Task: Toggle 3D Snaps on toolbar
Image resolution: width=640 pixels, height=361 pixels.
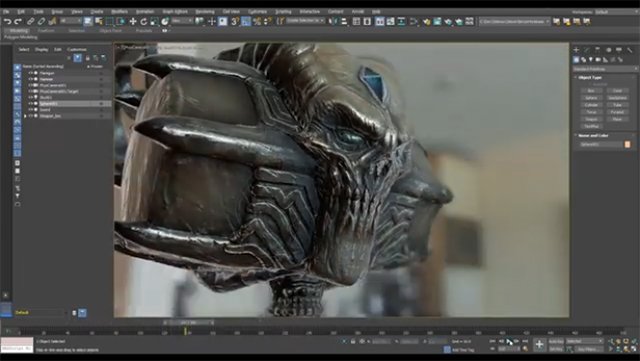Action: pyautogui.click(x=234, y=21)
